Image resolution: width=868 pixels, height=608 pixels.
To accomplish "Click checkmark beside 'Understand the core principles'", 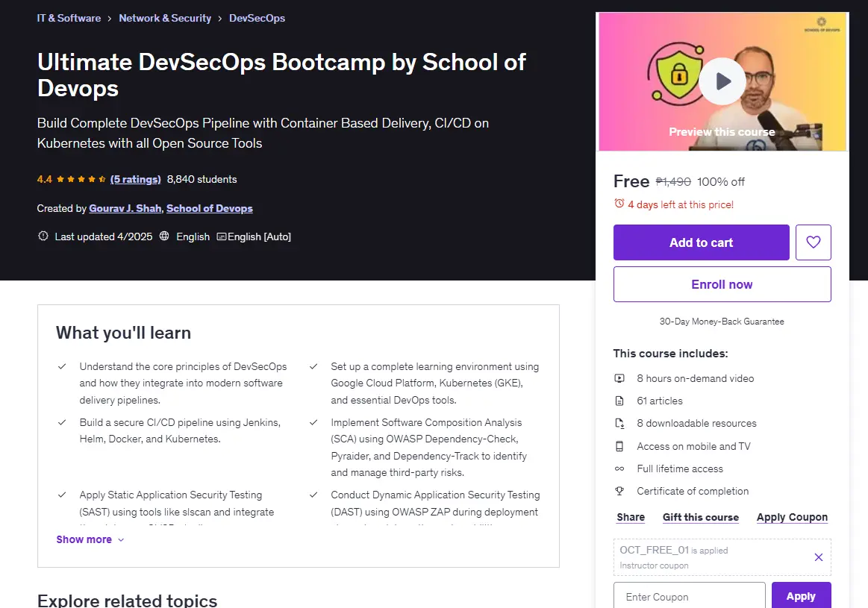I will click(x=62, y=366).
